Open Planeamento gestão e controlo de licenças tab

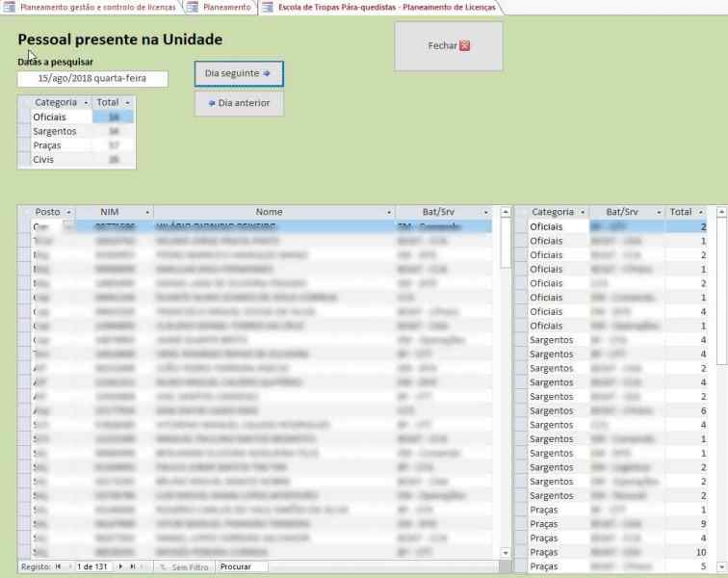pos(91,7)
